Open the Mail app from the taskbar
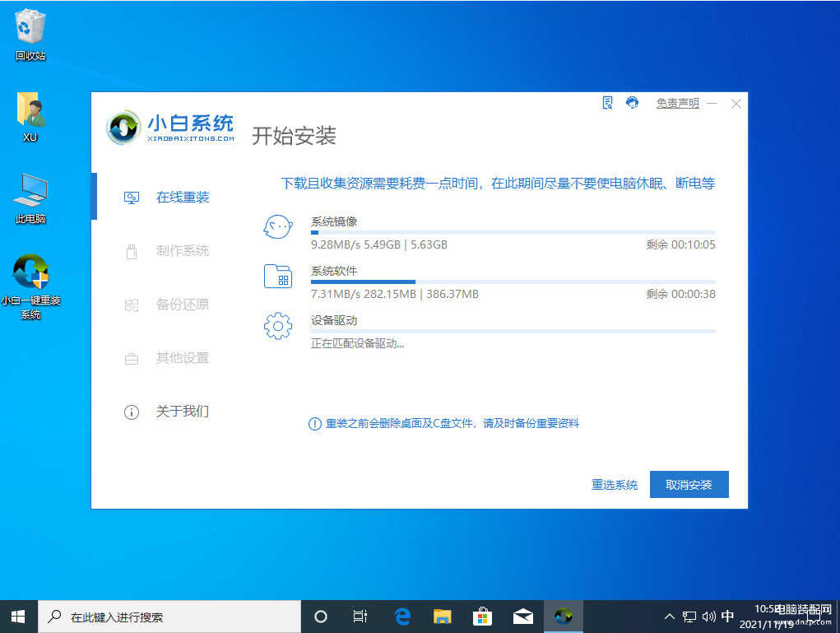The height and width of the screenshot is (633, 840). pos(523,617)
